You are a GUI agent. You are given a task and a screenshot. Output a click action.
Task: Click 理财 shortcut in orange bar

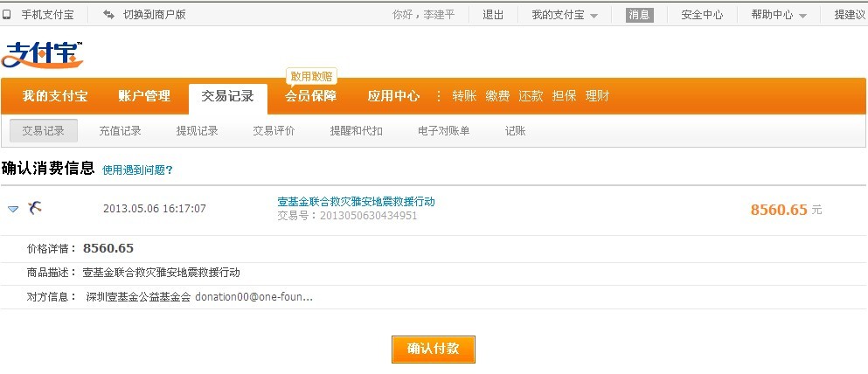coord(597,96)
